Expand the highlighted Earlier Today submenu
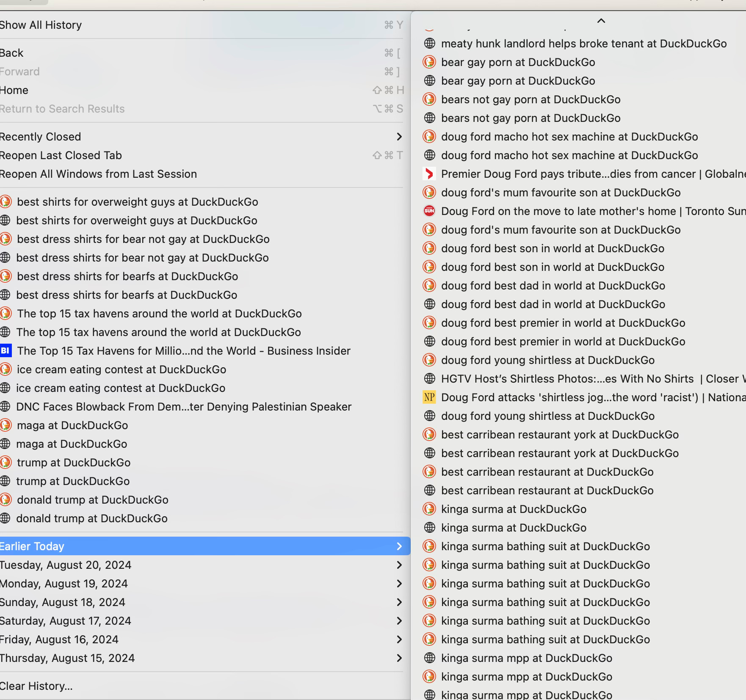Screen dimensions: 746x700 (205, 546)
